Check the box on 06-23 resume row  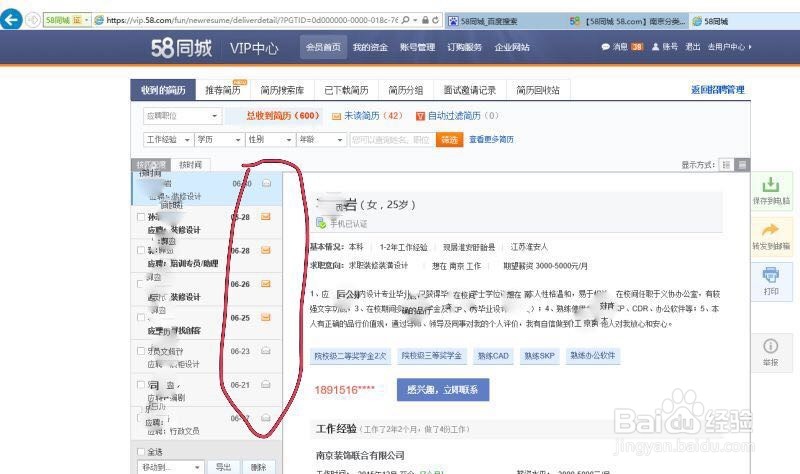141,351
